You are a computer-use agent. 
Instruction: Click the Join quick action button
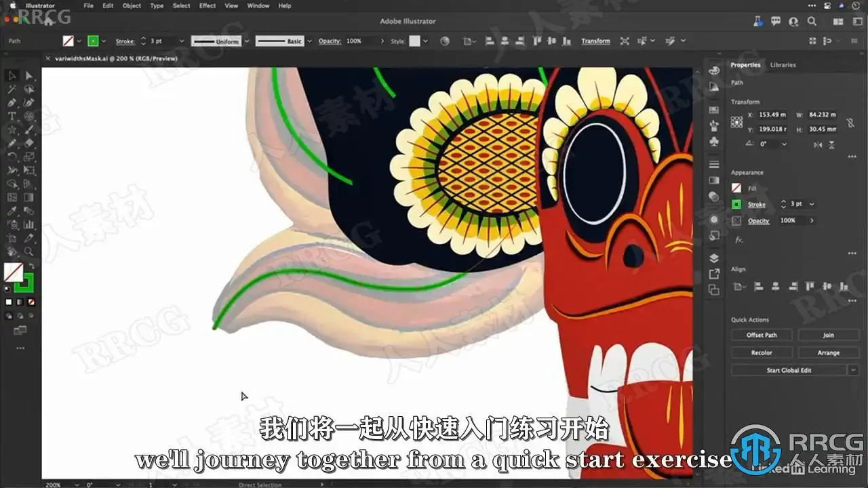pyautogui.click(x=828, y=335)
